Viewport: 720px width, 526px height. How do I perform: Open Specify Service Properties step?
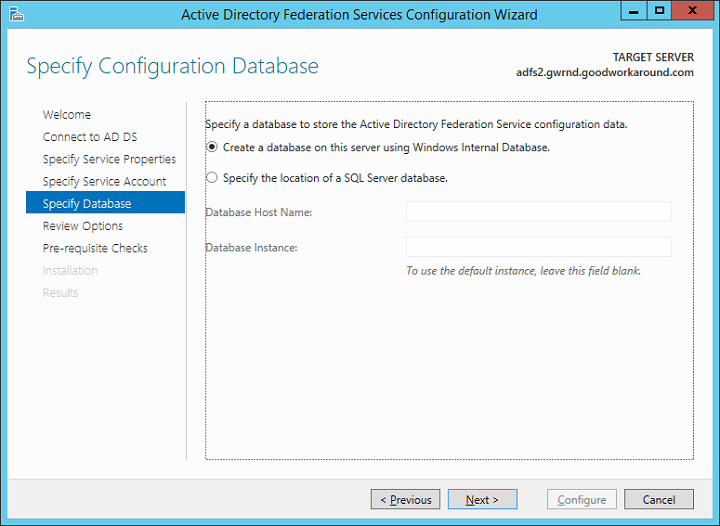[x=109, y=159]
